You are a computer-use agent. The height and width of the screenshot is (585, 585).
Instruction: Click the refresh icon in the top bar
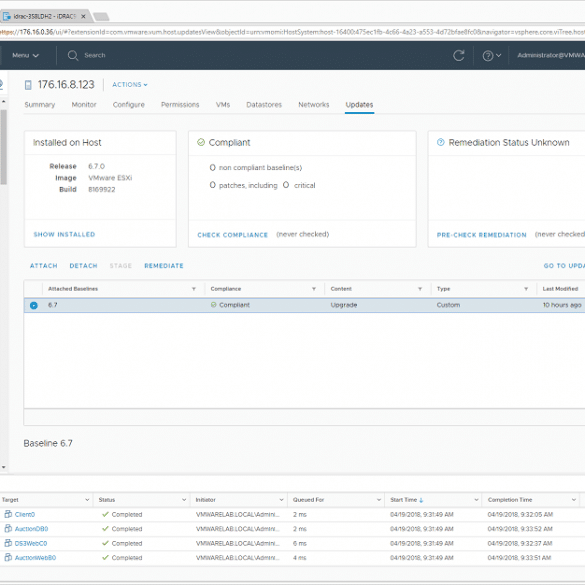coord(459,56)
